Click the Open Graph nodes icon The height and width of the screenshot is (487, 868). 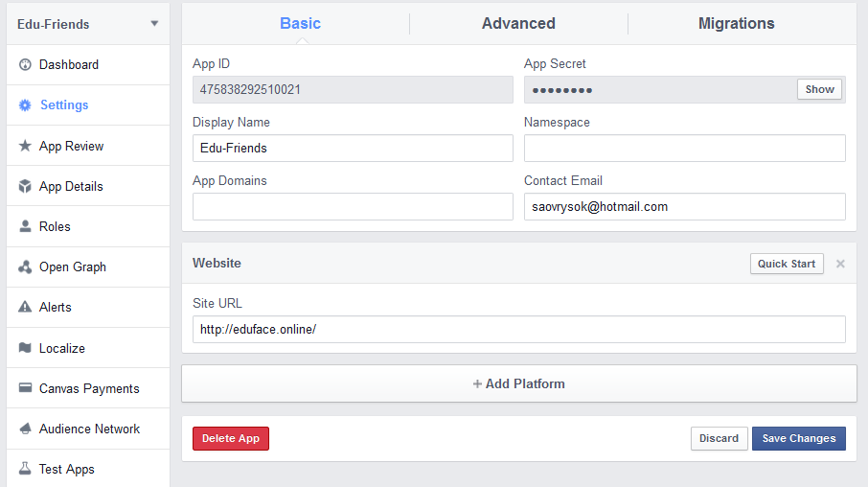point(25,267)
